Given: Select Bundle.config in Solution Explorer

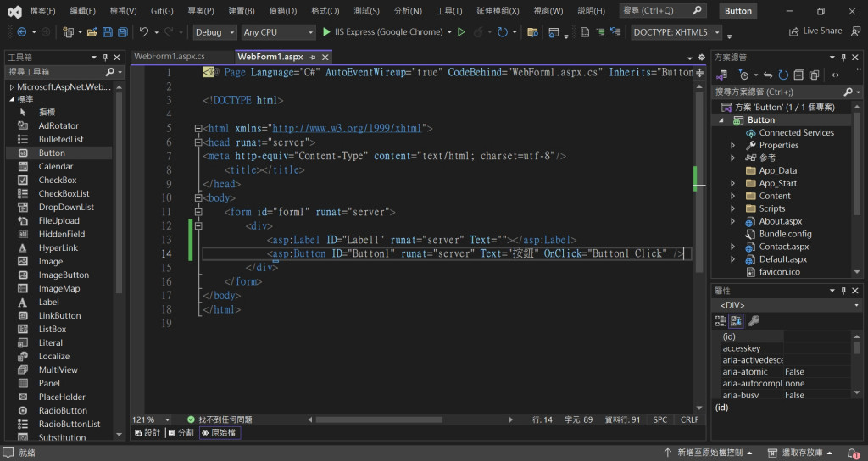Looking at the screenshot, I should coord(785,234).
